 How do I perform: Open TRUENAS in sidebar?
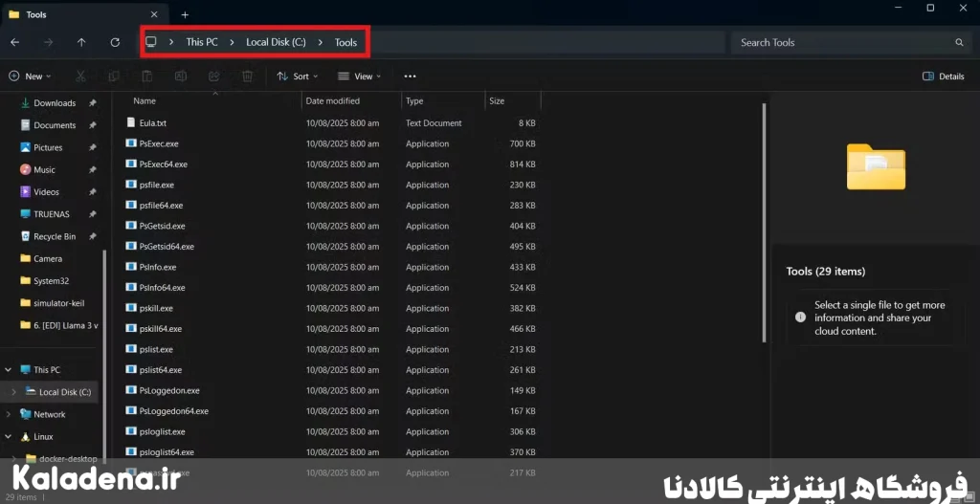tap(52, 214)
